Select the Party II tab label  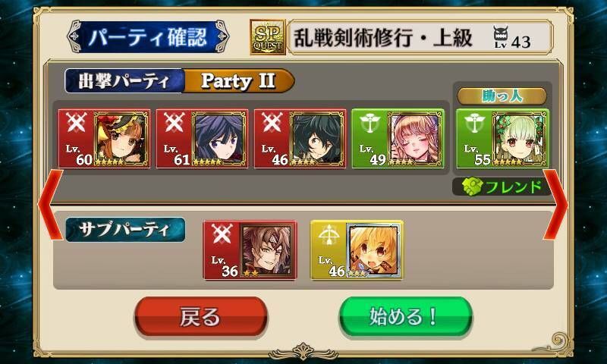click(238, 81)
